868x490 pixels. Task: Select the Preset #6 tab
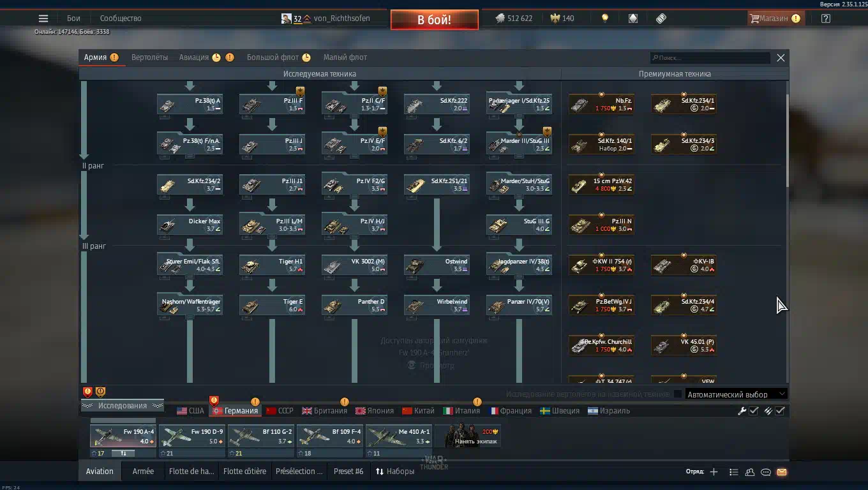pos(348,471)
